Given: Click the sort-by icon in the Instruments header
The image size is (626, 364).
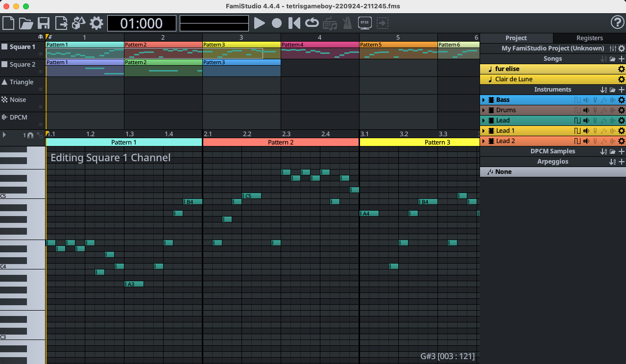Looking at the screenshot, I should [x=603, y=90].
